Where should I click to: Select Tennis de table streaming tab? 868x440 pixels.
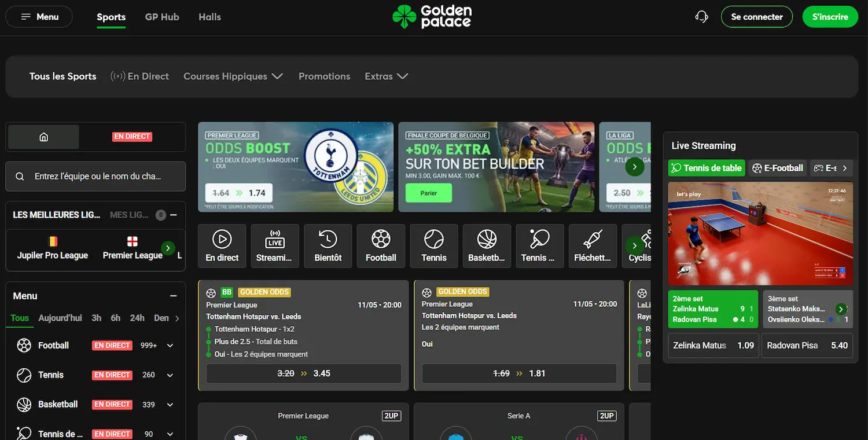706,168
